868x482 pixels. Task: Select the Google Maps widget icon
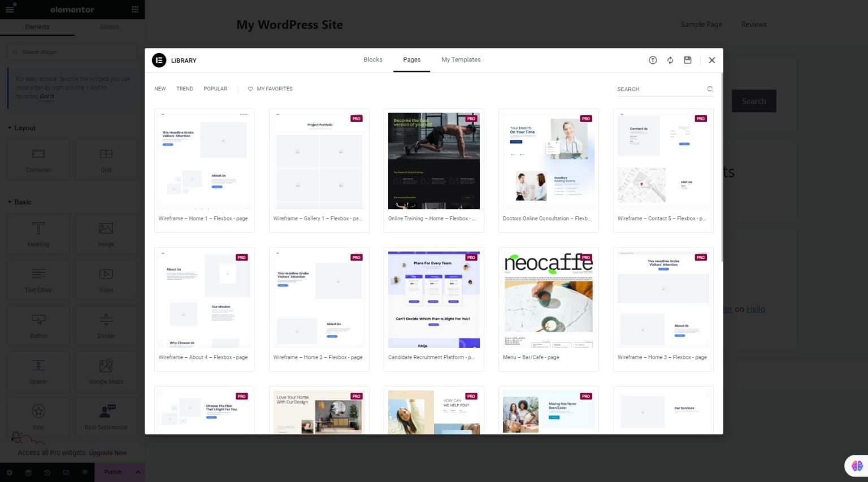[106, 366]
